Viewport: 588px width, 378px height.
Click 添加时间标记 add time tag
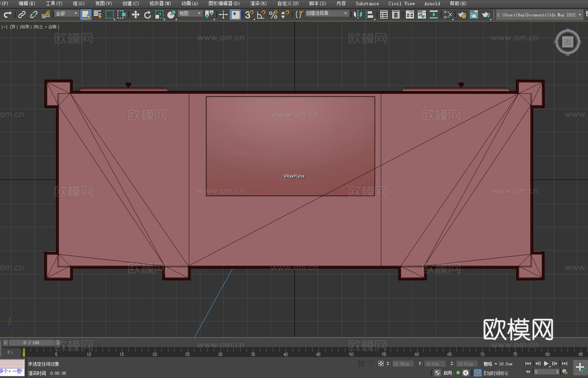coord(495,373)
